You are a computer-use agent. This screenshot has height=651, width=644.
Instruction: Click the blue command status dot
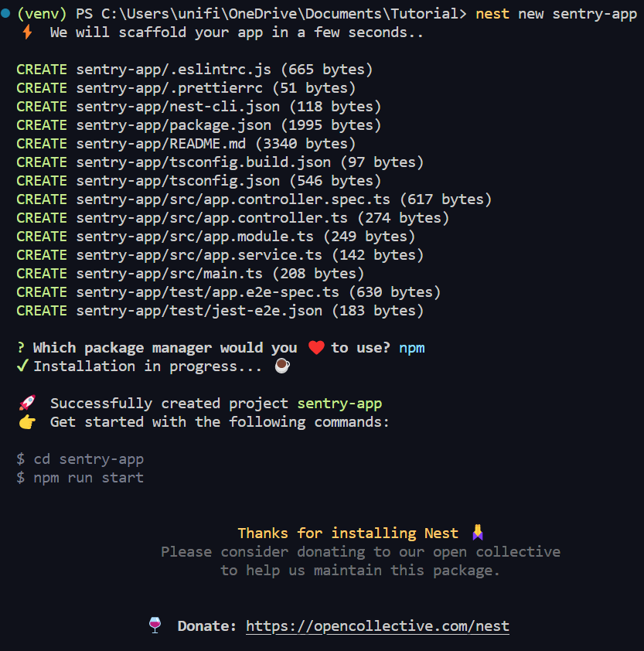tap(5, 13)
